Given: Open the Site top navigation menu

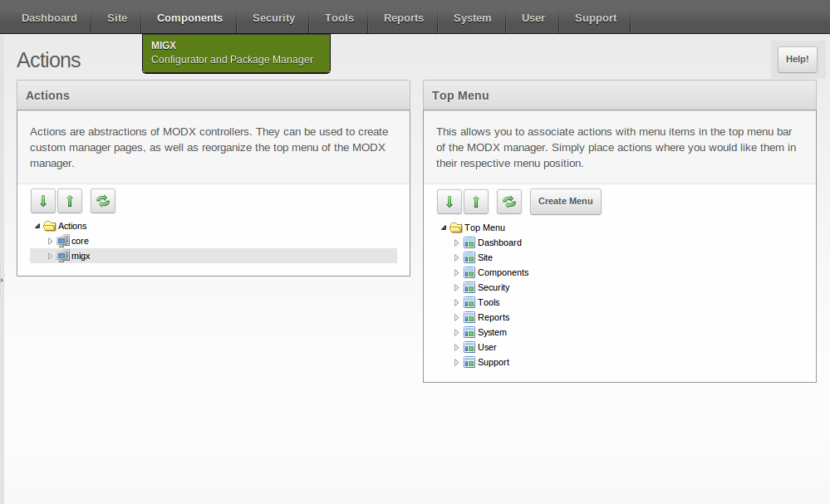Looking at the screenshot, I should [117, 17].
